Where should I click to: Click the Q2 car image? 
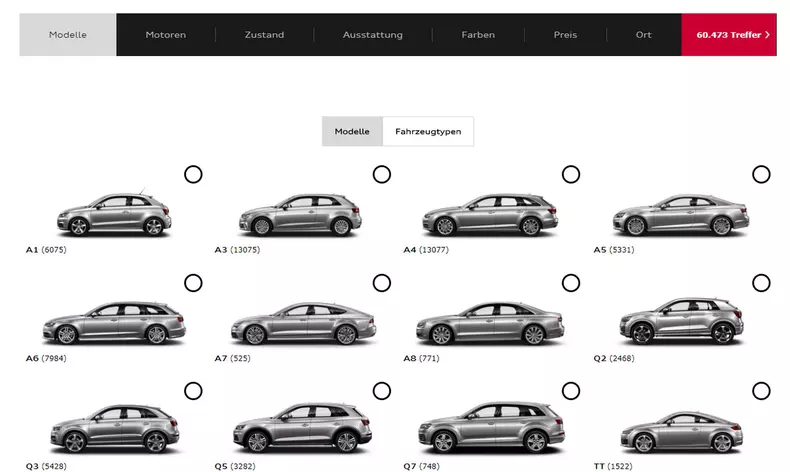click(681, 321)
